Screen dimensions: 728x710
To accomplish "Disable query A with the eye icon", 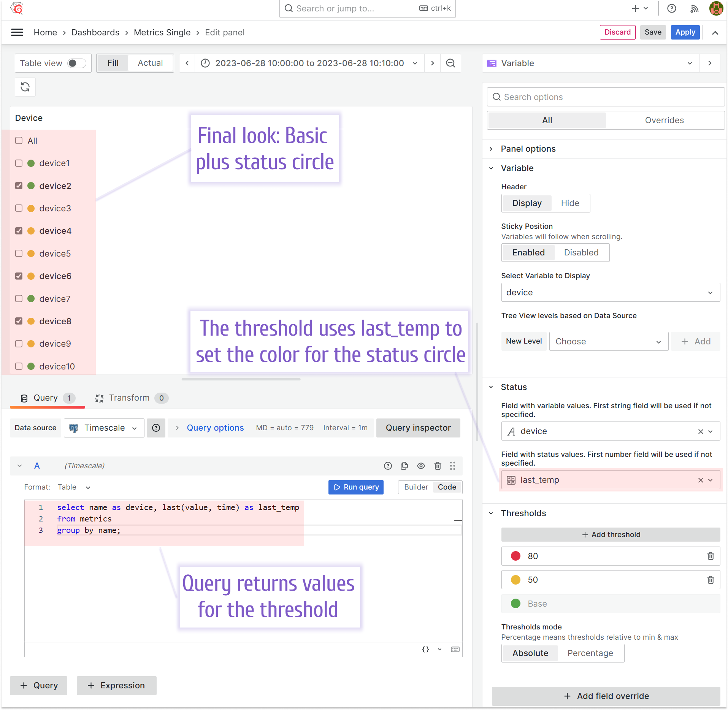I will 420,466.
